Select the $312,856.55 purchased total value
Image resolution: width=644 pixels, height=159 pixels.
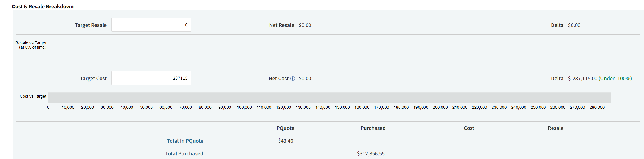click(x=371, y=154)
